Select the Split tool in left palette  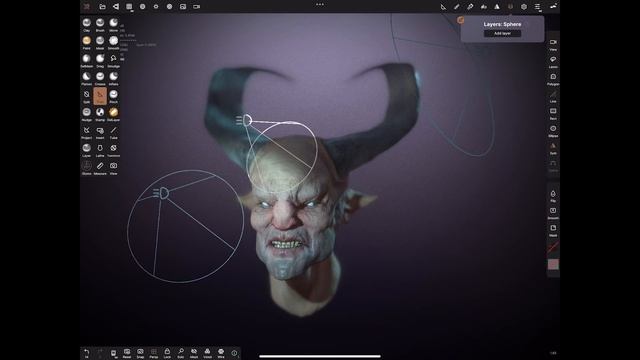pyautogui.click(x=87, y=96)
